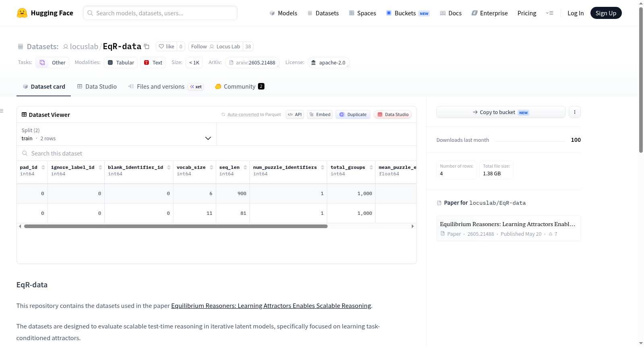This screenshot has height=347, width=644.
Task: Open the Enterprise page
Action: (x=489, y=13)
